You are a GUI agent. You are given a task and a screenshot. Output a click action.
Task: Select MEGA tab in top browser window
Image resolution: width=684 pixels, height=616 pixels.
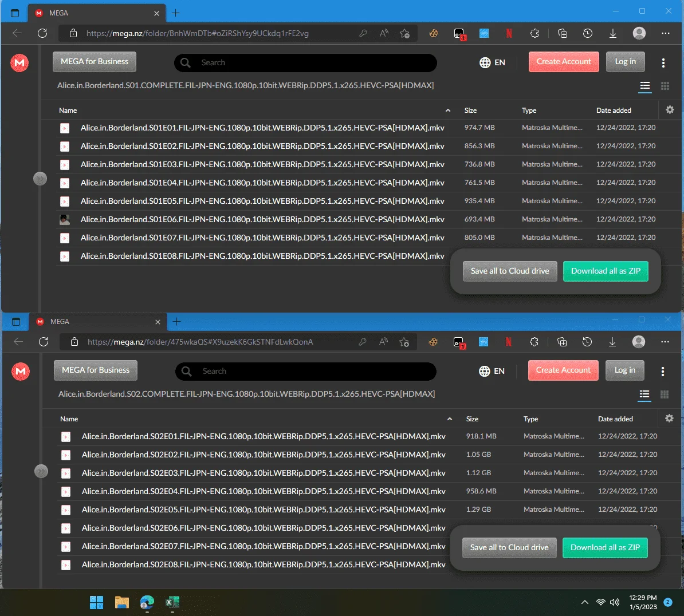click(97, 13)
